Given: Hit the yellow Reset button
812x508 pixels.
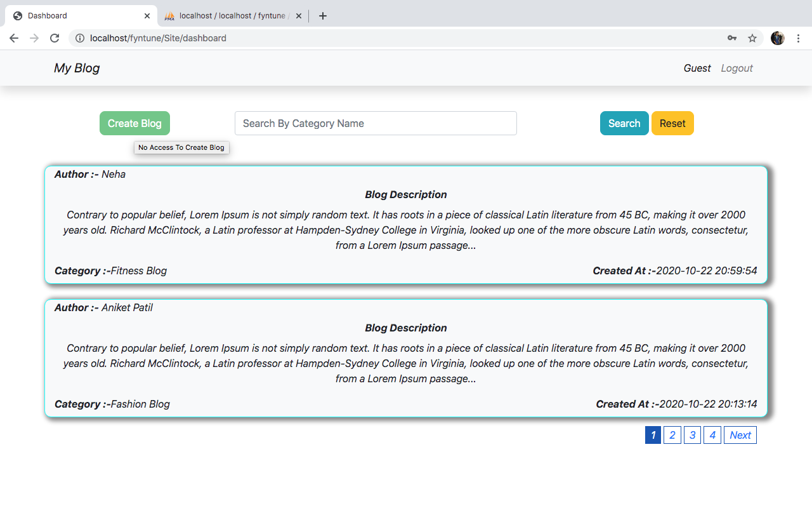Looking at the screenshot, I should click(x=672, y=123).
